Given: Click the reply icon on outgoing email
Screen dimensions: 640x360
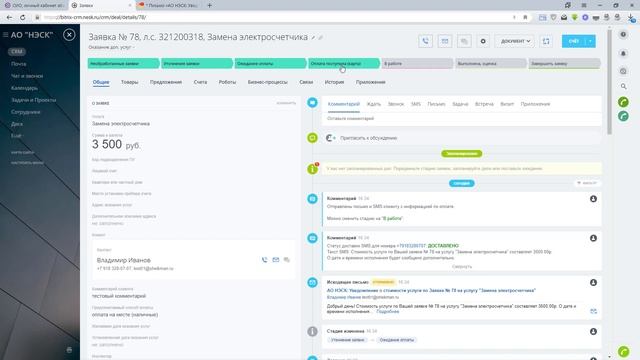Looking at the screenshot, I should pos(593,311).
